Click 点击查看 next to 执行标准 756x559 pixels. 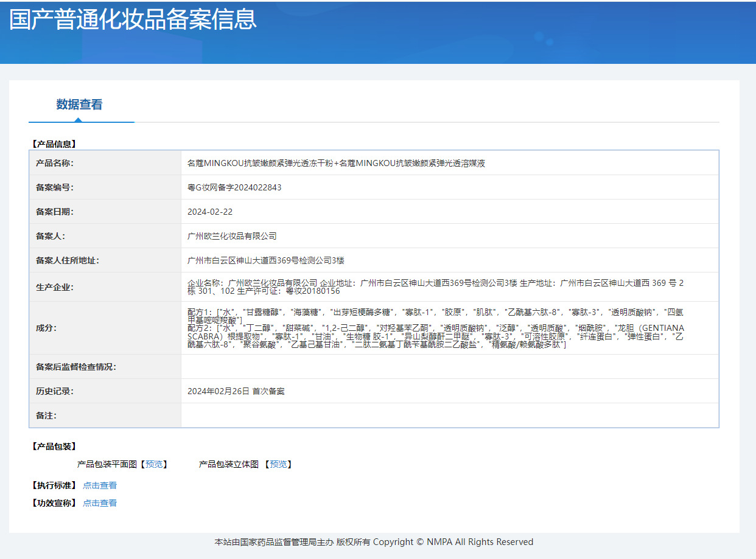pyautogui.click(x=100, y=485)
